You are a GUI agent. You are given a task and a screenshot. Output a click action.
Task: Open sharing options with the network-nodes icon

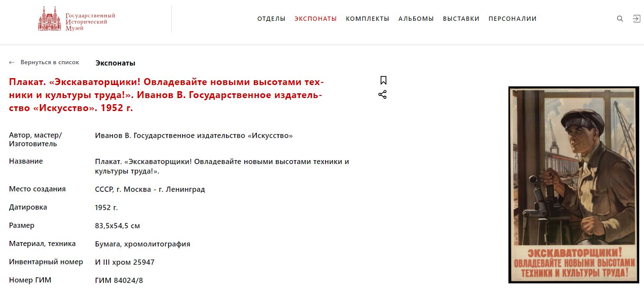pos(382,94)
